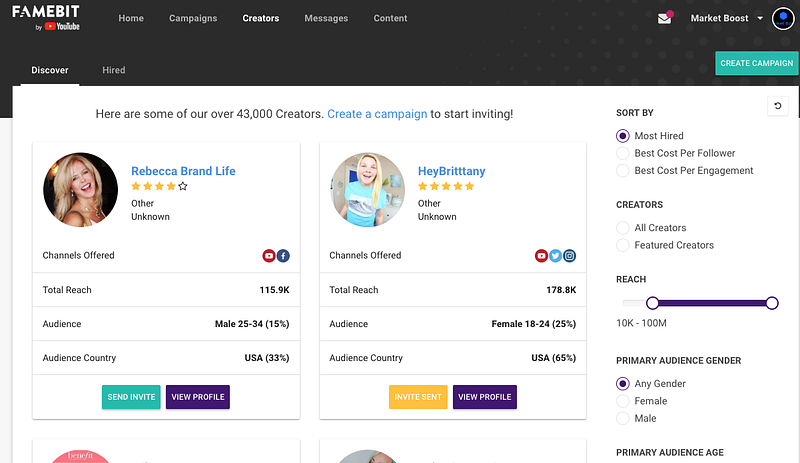800x463 pixels.
Task: Send invite to Rebecca Brand Life
Action: [x=131, y=397]
